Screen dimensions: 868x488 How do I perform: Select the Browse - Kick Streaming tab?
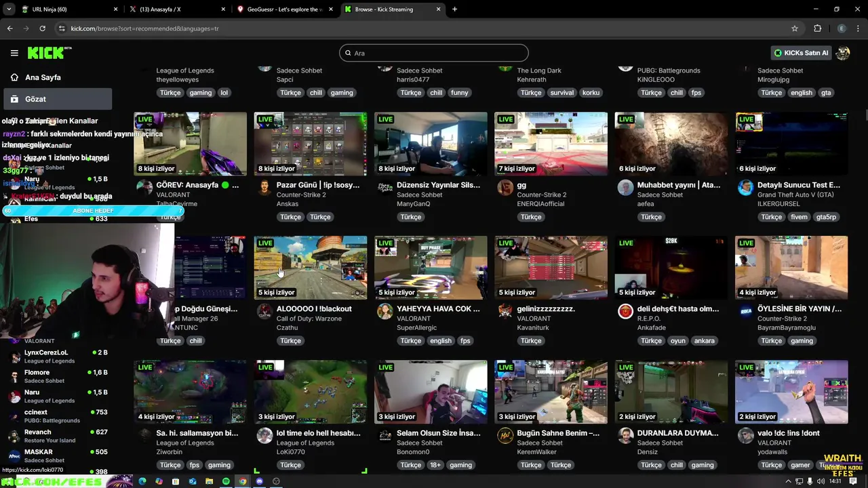coord(392,9)
